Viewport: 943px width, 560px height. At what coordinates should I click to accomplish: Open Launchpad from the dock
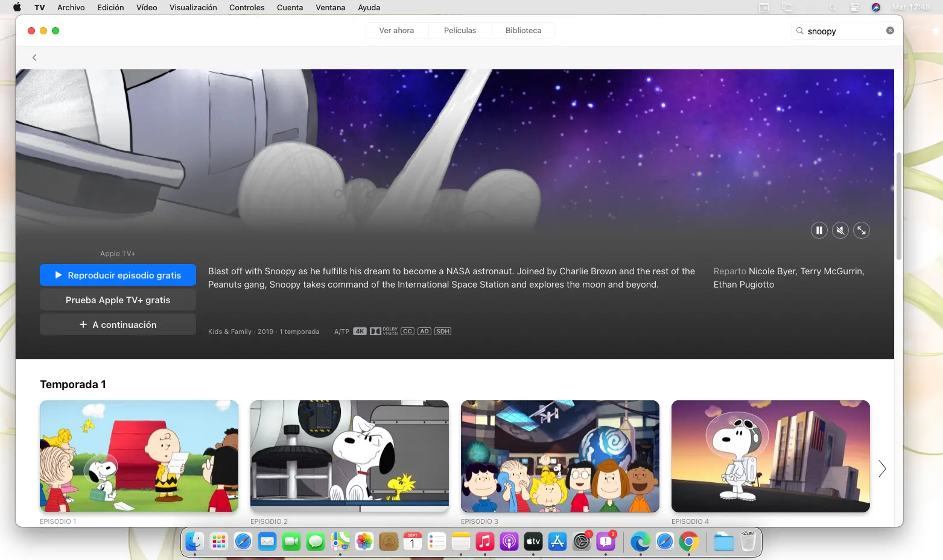click(x=219, y=541)
